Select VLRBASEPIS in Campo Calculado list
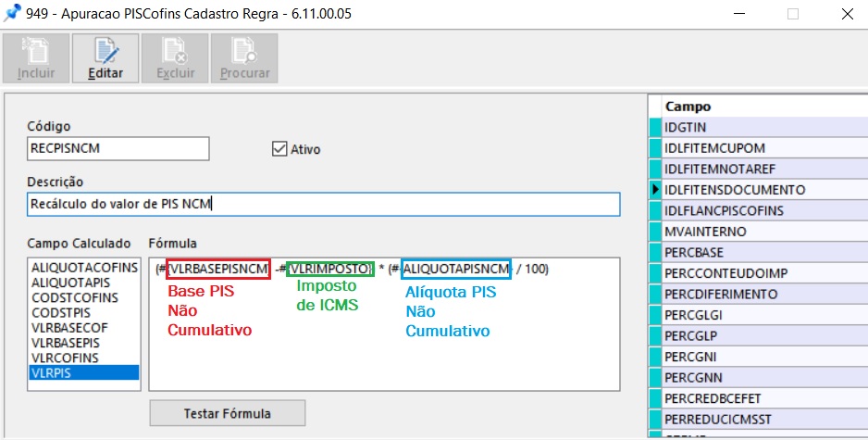Screen dimensions: 868x440 (x=84, y=343)
